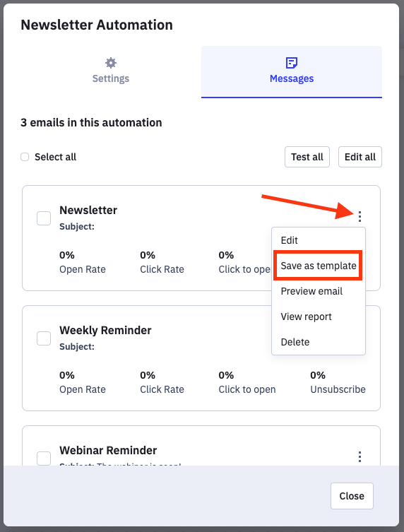Click the Edit all button
This screenshot has width=404, height=532.
[x=360, y=157]
